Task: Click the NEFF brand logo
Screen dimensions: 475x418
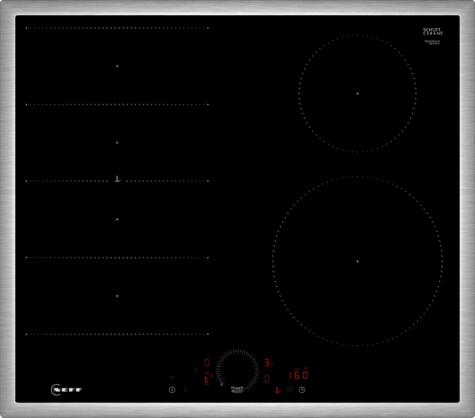Action: click(66, 390)
